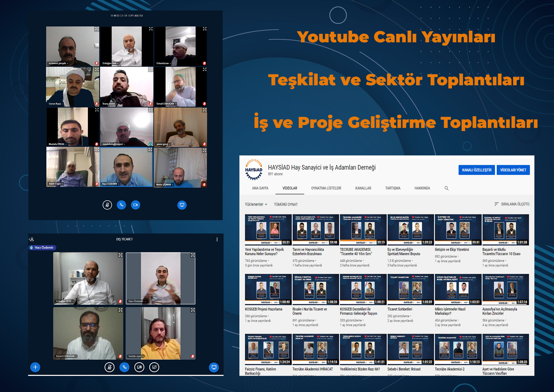Open the three-dot menu in the DIŞ TİCARET window
Screen dimensions: 554x392
(217, 239)
